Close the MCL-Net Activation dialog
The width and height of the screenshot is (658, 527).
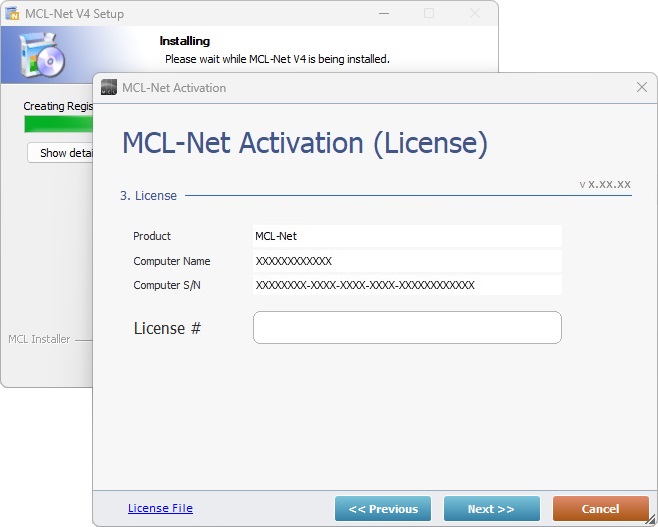coord(642,87)
